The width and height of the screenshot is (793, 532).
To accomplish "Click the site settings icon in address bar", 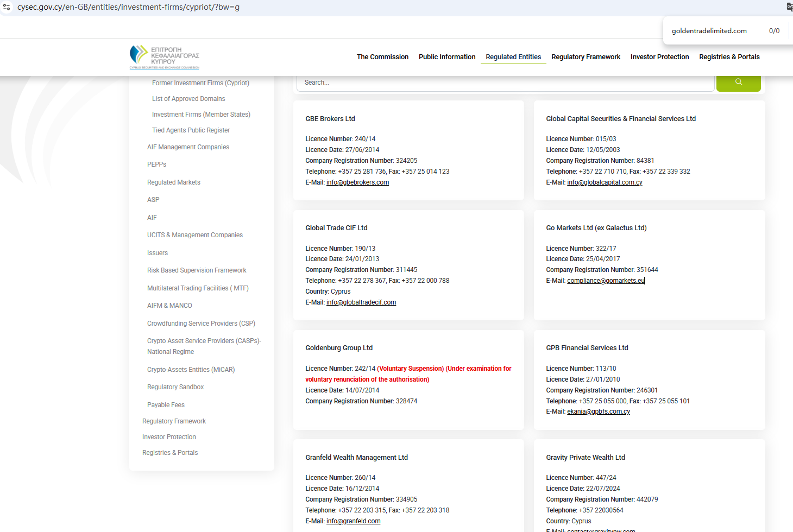I will (7, 7).
